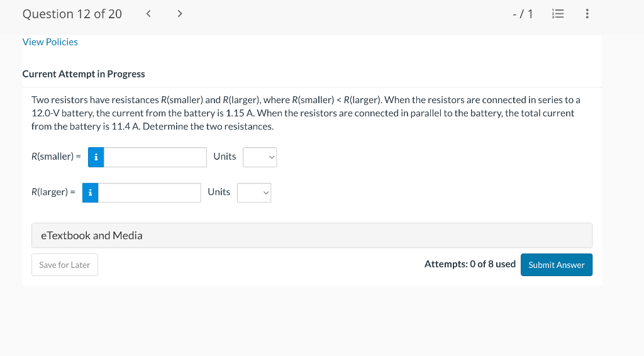Open the question list icon
The image size is (644, 356).
tap(557, 14)
